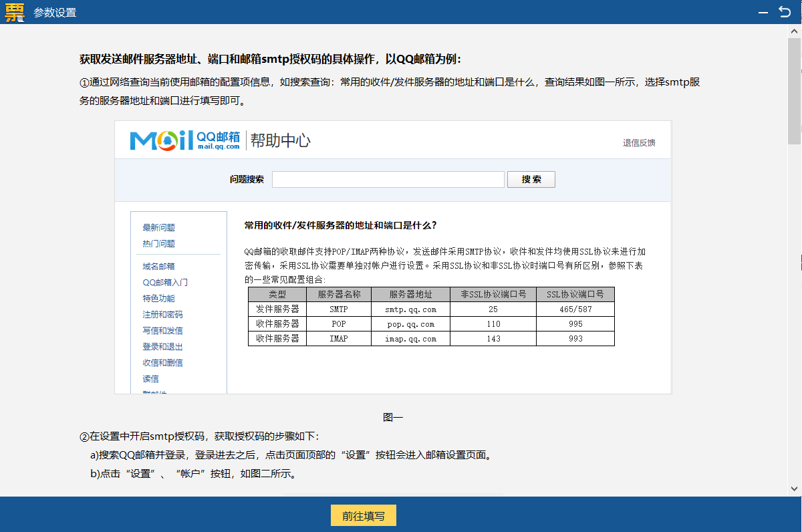Viewport: 802px width, 532px height.
Task: Select 最新问题 in the help sidebar
Action: (x=158, y=228)
